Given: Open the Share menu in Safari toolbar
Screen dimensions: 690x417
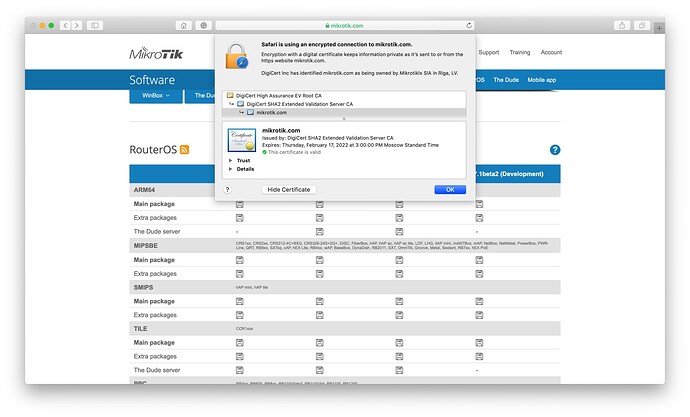Looking at the screenshot, I should [x=622, y=26].
